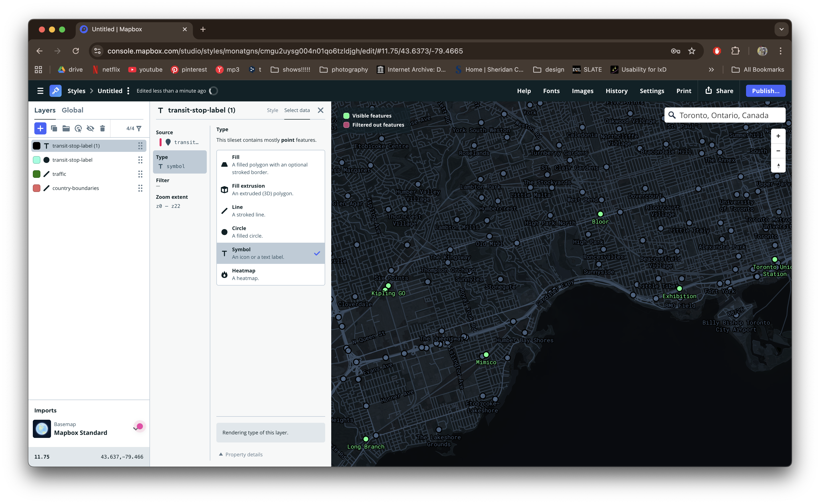820x504 pixels.
Task: Toggle the light/dark mode switch in the header
Action: 213,91
